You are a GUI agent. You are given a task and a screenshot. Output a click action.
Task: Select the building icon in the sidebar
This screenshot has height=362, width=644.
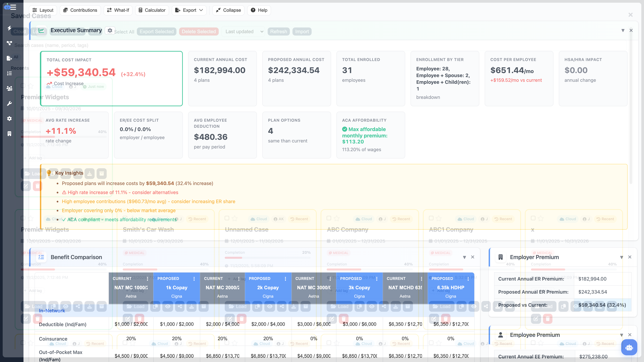(9, 133)
